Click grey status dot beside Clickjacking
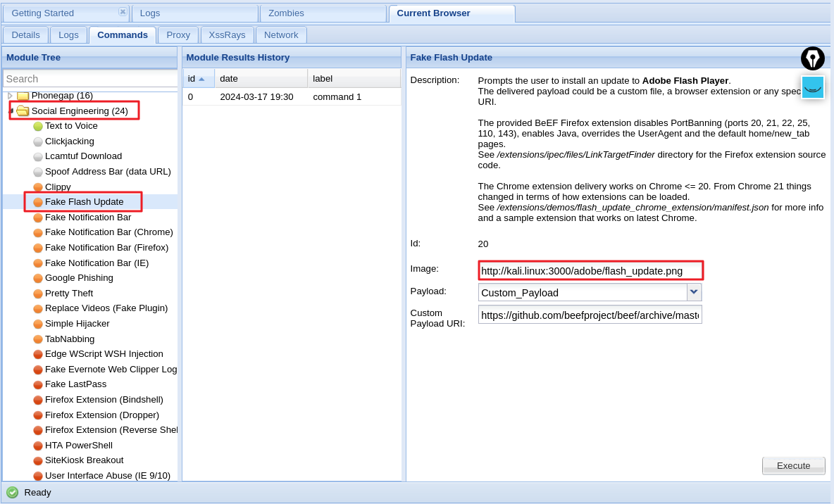834x504 pixels. pos(38,142)
